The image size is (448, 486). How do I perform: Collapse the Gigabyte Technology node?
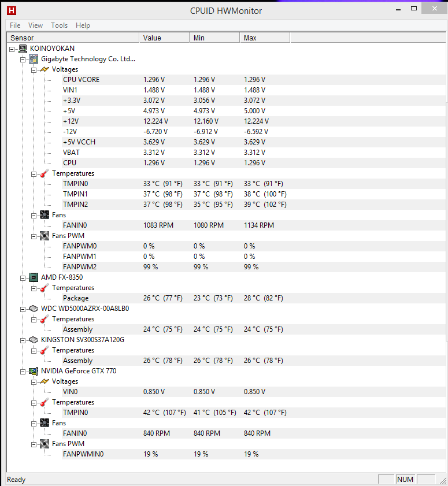point(23,60)
